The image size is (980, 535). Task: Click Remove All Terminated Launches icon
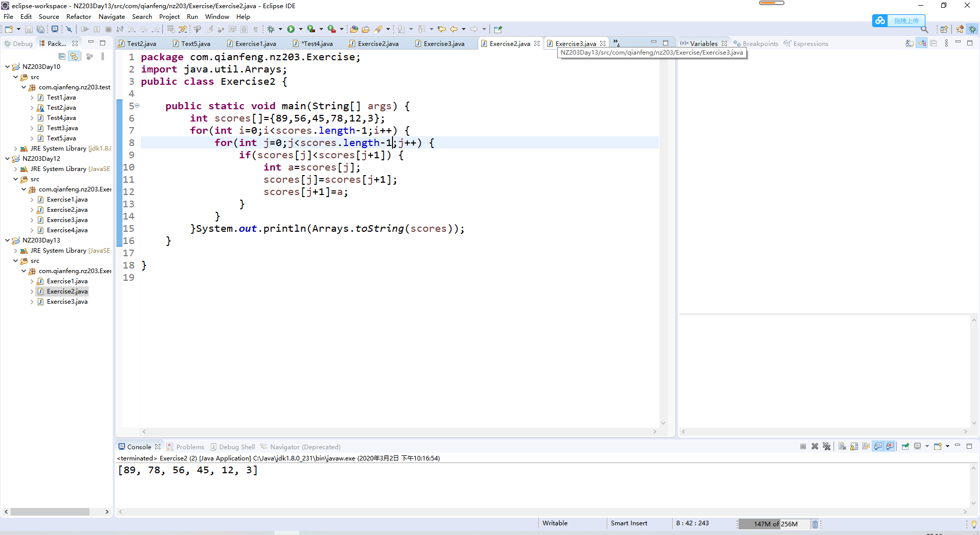pos(827,446)
